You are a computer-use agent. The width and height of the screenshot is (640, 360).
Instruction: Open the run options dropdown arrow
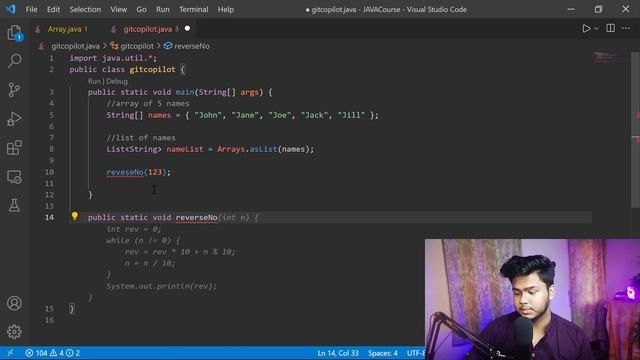pyautogui.click(x=596, y=29)
